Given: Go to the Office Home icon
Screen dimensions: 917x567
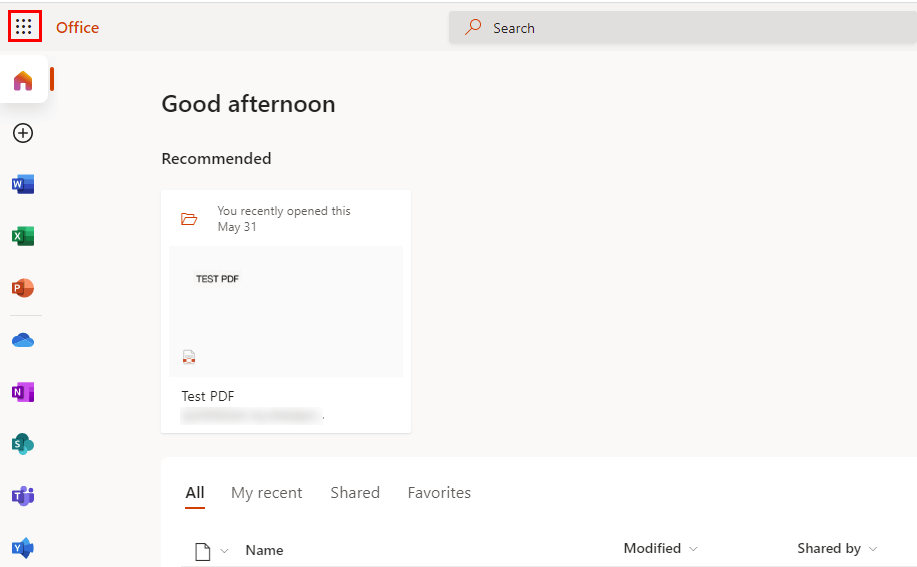Looking at the screenshot, I should pos(23,80).
